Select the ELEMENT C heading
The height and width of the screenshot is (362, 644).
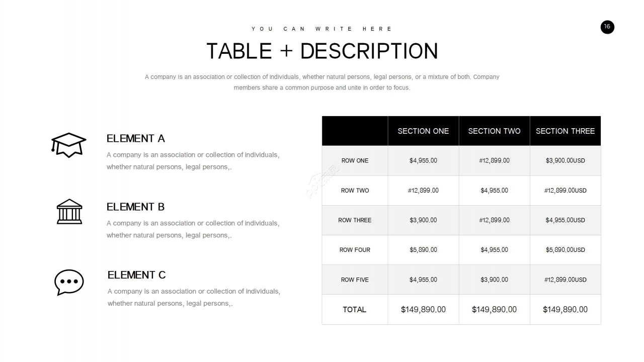[136, 275]
